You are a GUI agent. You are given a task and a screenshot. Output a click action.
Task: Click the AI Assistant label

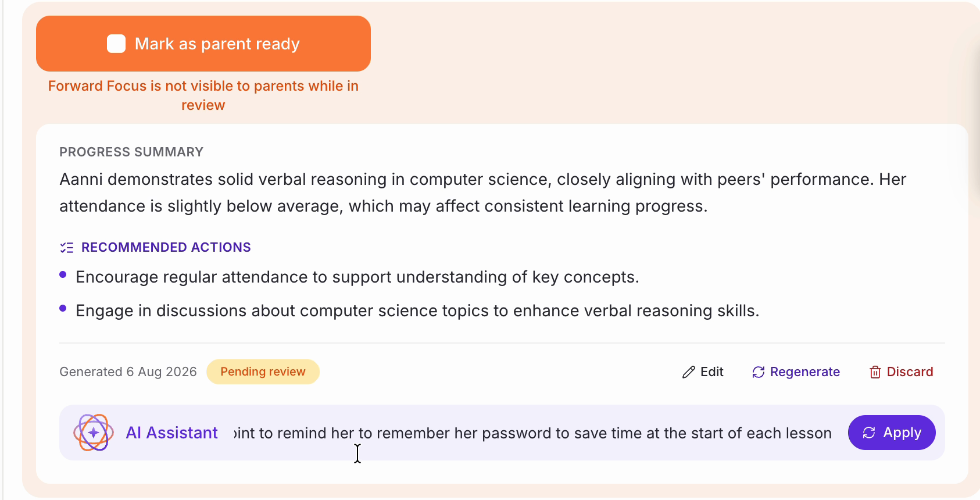point(171,433)
